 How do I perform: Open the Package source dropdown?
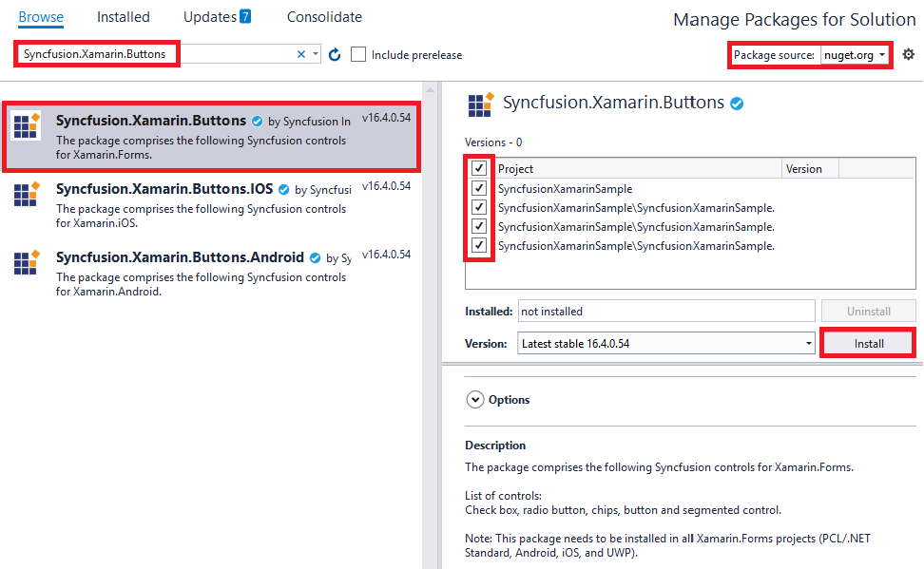pyautogui.click(x=856, y=55)
